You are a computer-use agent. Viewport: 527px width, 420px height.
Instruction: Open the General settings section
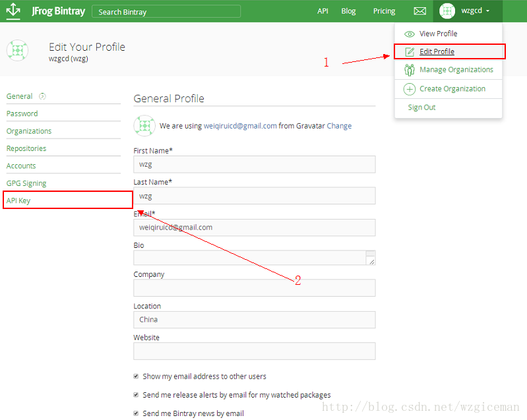20,96
